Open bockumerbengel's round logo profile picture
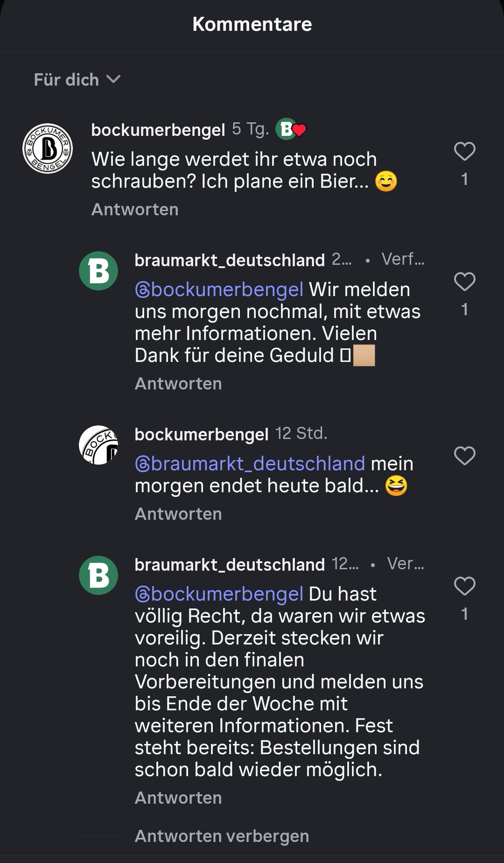The image size is (504, 863). click(x=48, y=149)
